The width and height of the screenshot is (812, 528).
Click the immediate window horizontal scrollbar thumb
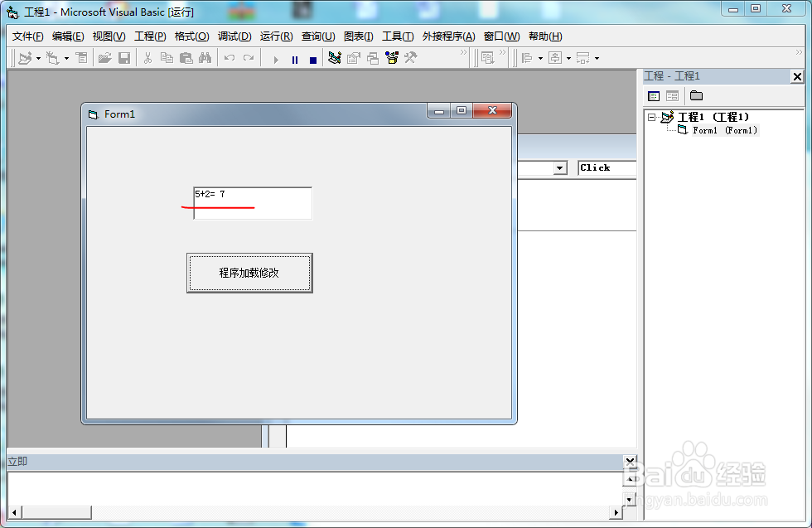[x=56, y=512]
